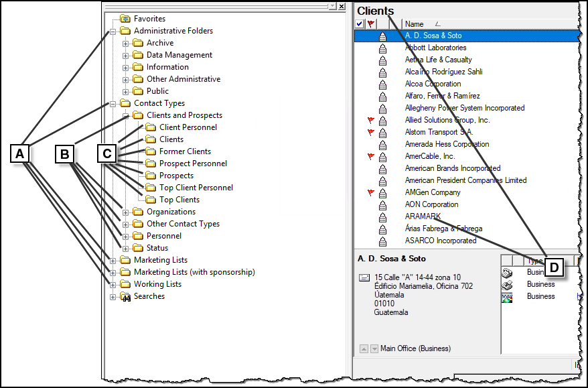The height and width of the screenshot is (388, 588).
Task: Select Árias Fabrega & Fabrega
Action: [443, 229]
